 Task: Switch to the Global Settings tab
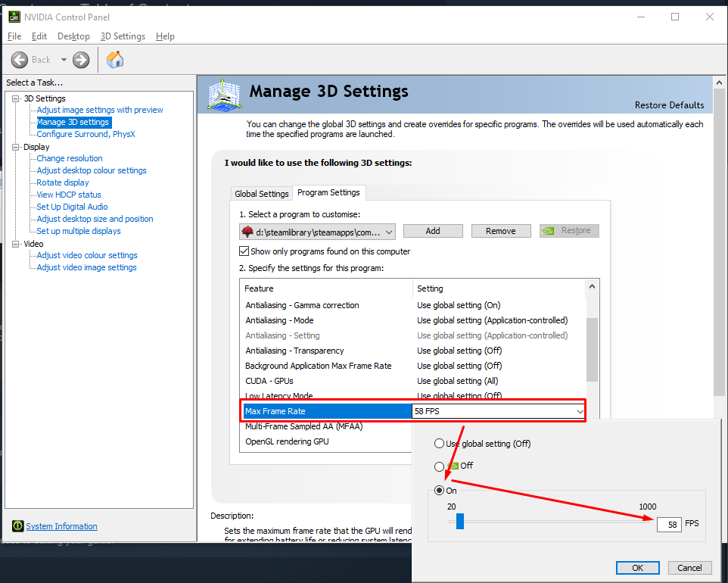(x=262, y=194)
